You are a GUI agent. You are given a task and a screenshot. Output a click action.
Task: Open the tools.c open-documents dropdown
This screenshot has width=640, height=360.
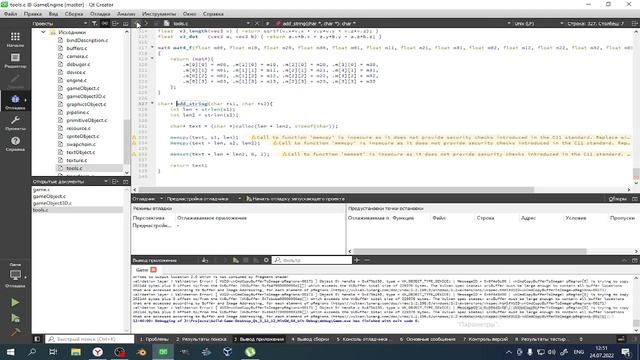tap(208, 23)
